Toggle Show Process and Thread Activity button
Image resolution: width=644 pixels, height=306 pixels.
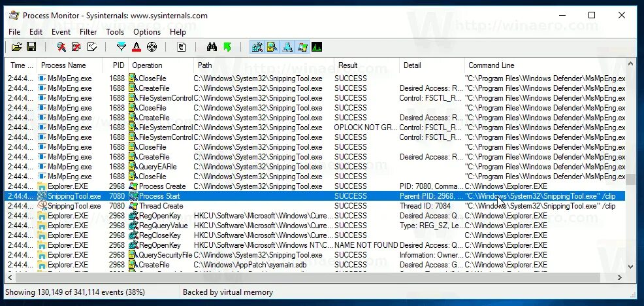[x=302, y=47]
